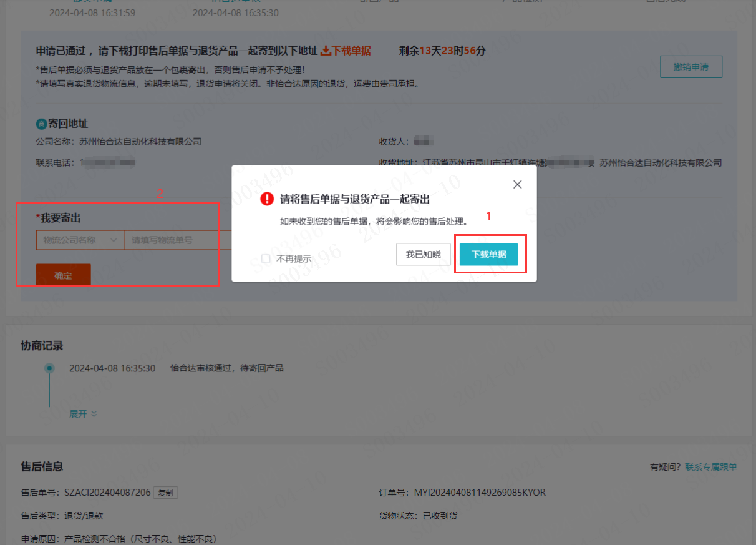This screenshot has height=545, width=756.
Task: Click the red warning icon in dialog
Action: 267,199
